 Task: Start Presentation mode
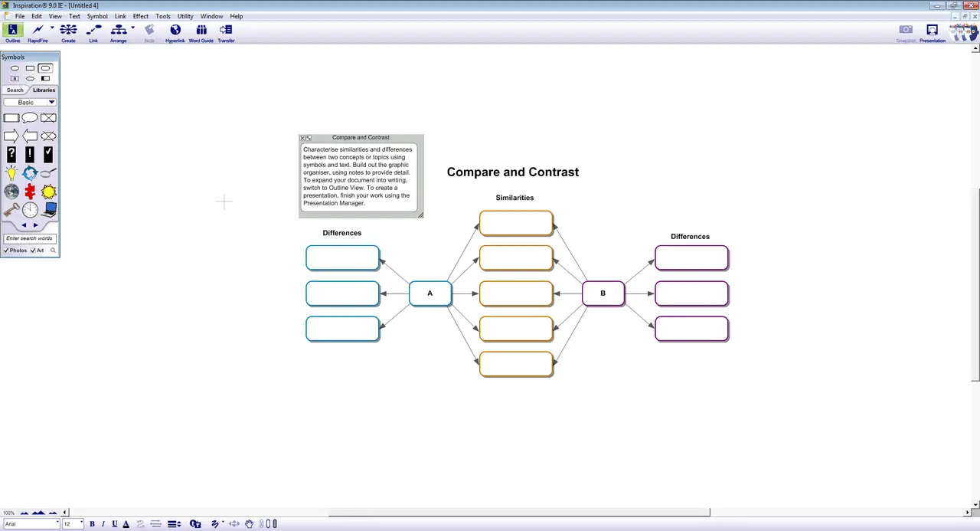[x=932, y=32]
